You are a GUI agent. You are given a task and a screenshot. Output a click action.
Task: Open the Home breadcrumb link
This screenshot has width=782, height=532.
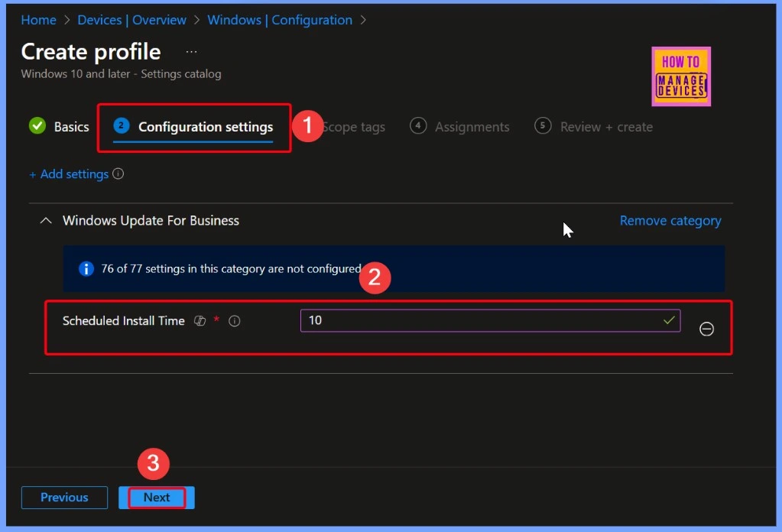click(38, 20)
